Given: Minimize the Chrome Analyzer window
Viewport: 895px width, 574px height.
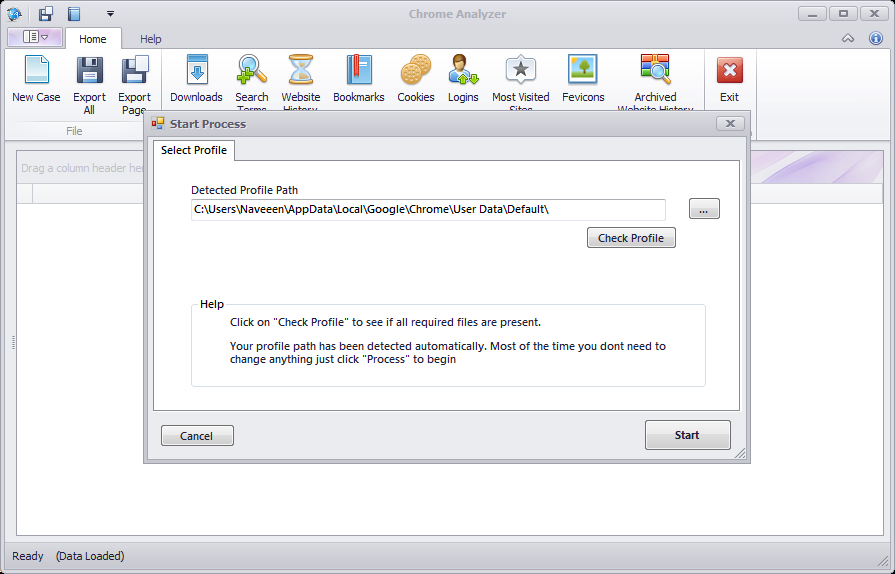Looking at the screenshot, I should [812, 14].
